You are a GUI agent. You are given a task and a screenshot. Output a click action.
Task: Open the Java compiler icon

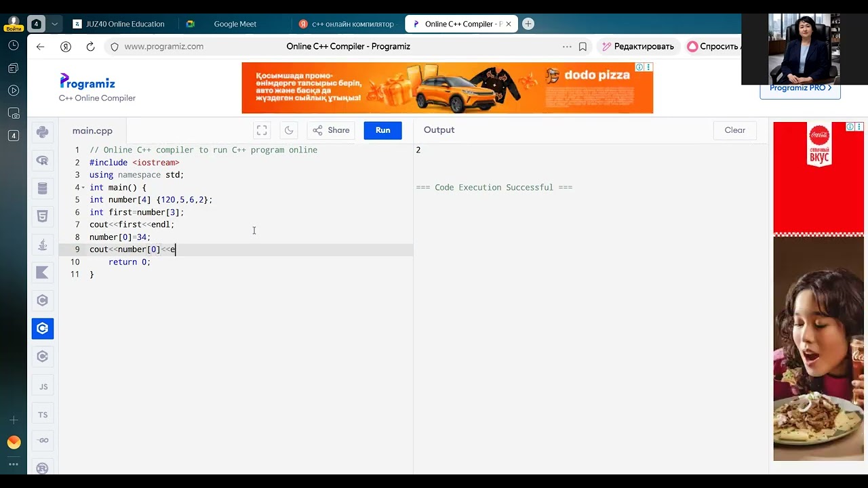coord(42,245)
